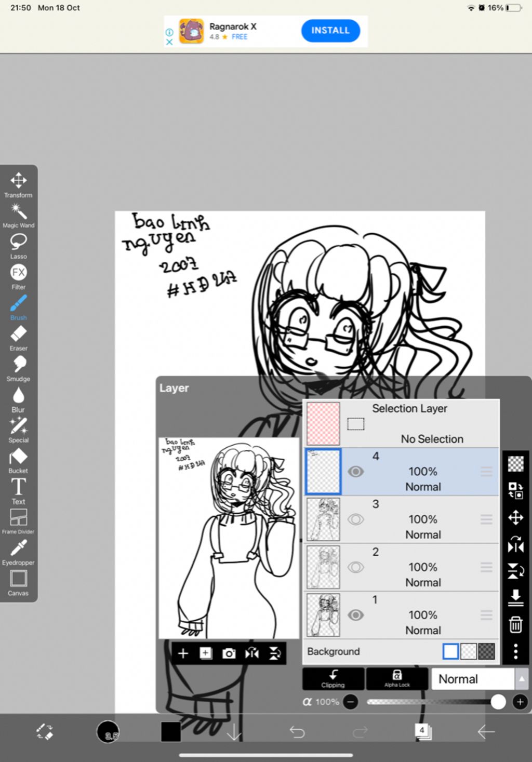532x762 pixels.
Task: Click the large layer preview thumbnail
Action: 229,538
